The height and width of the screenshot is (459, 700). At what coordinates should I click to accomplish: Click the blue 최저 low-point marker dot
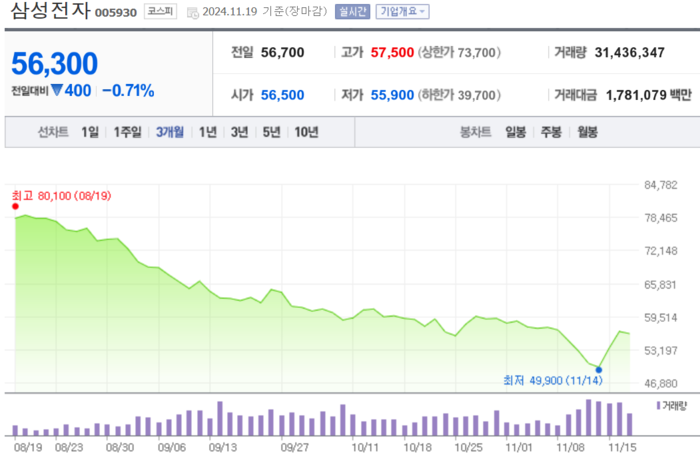[x=598, y=370]
